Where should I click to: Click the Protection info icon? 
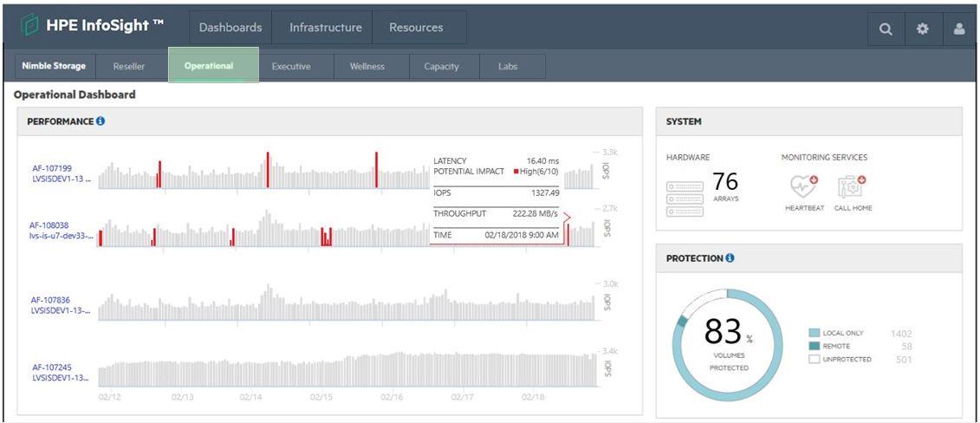[730, 258]
